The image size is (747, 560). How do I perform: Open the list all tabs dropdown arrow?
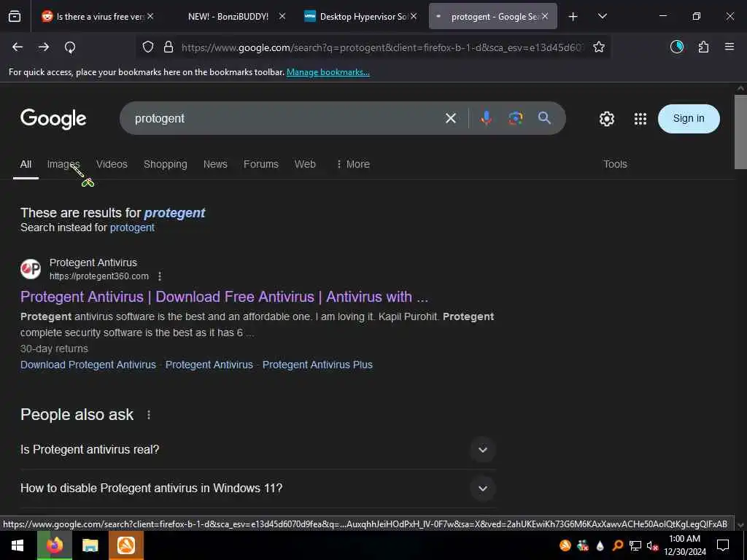point(602,16)
